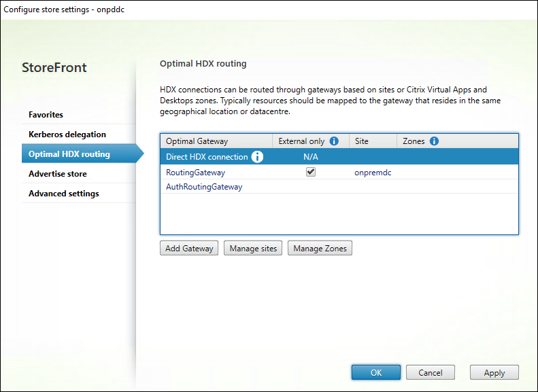Click the Optimal Gateway column header
538x392 pixels.
coord(197,141)
